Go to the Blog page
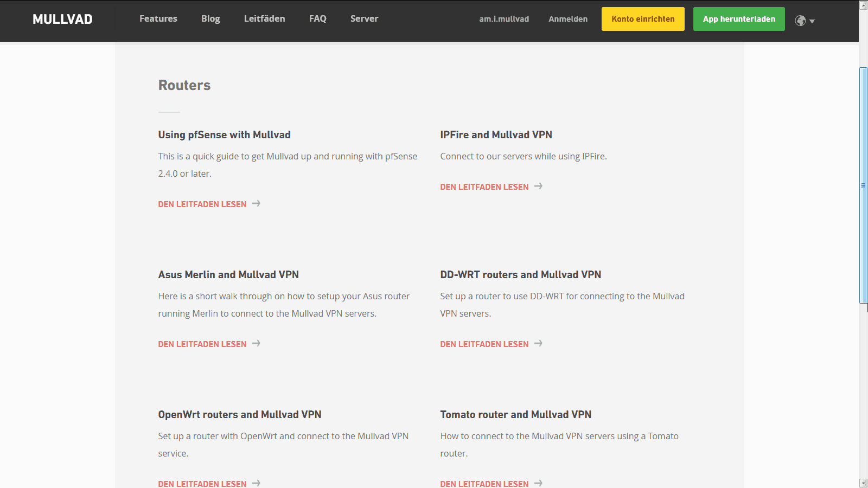 click(210, 18)
